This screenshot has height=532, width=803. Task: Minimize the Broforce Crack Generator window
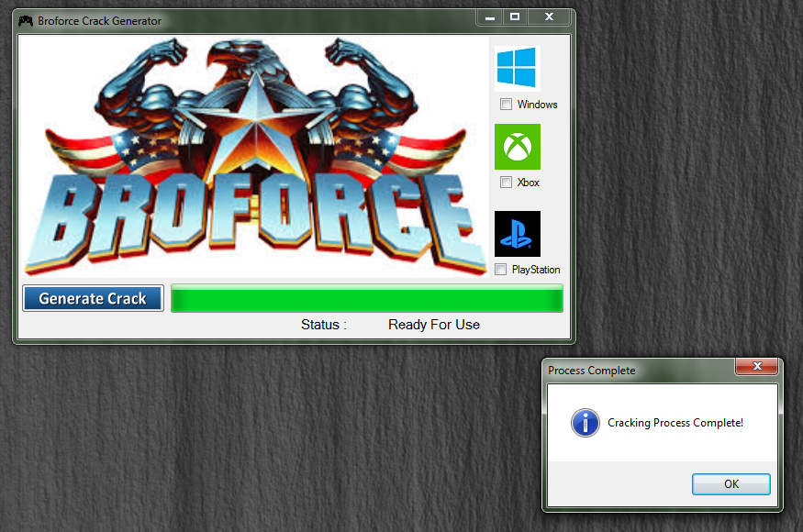490,17
